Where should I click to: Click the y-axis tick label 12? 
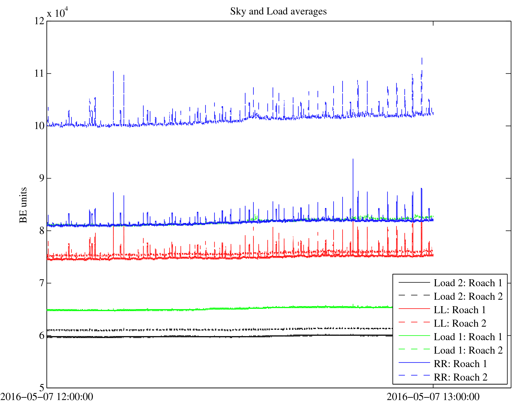coord(39,21)
